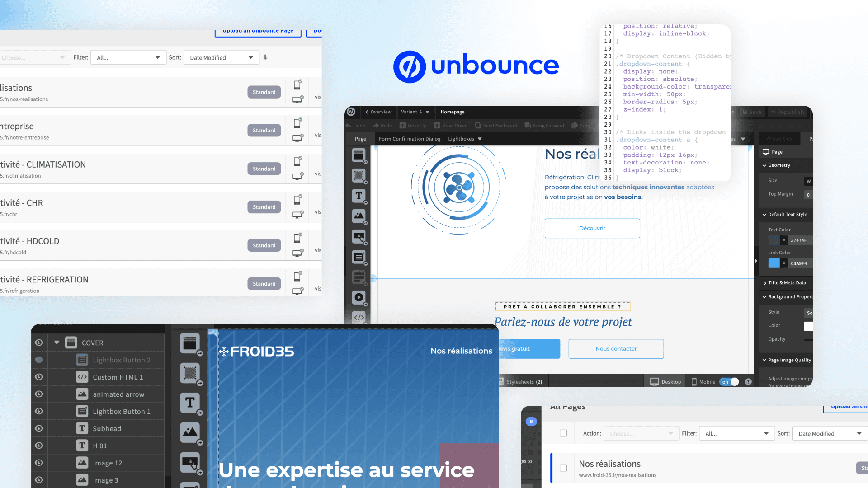The image size is (868, 488).
Task: Click mobile preview icon for CLIMATISATION page
Action: (297, 161)
